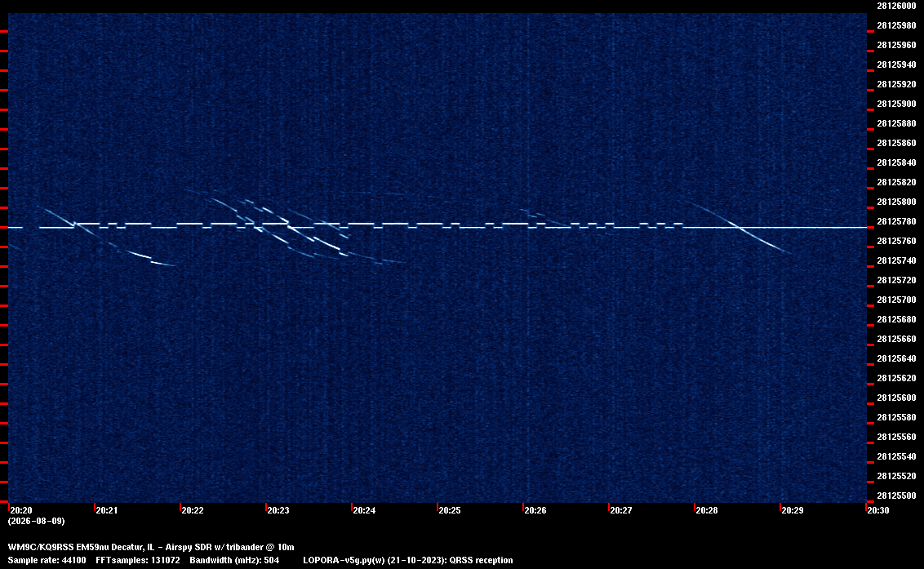Viewport: 924px width, 569px height.
Task: Click the 'FFTsamples: 131072' text
Action: (138, 560)
